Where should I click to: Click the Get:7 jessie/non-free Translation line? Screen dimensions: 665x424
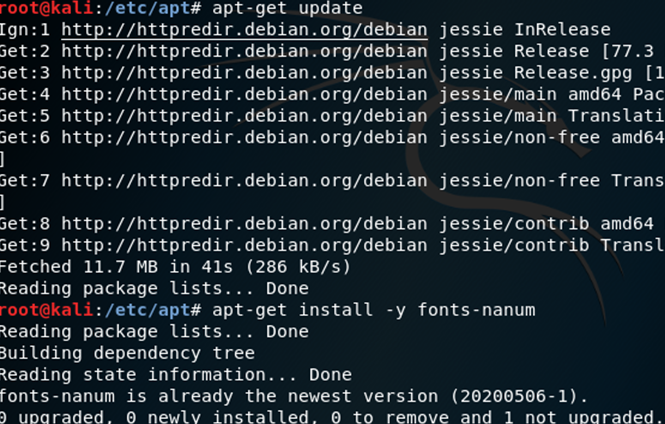point(332,181)
